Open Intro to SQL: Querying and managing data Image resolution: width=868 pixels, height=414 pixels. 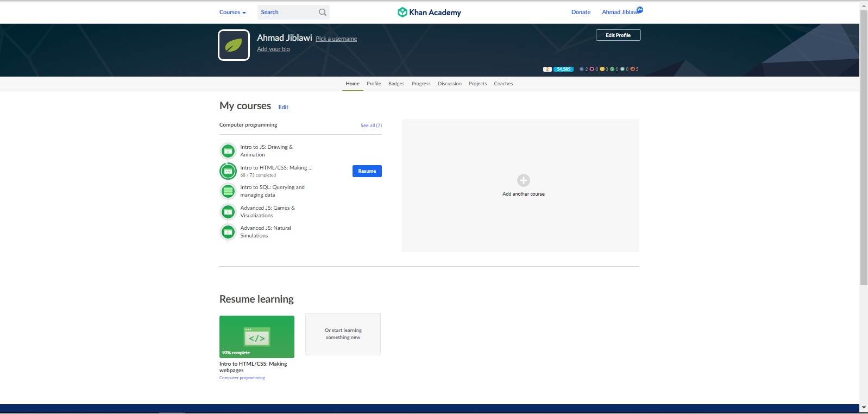tap(273, 191)
